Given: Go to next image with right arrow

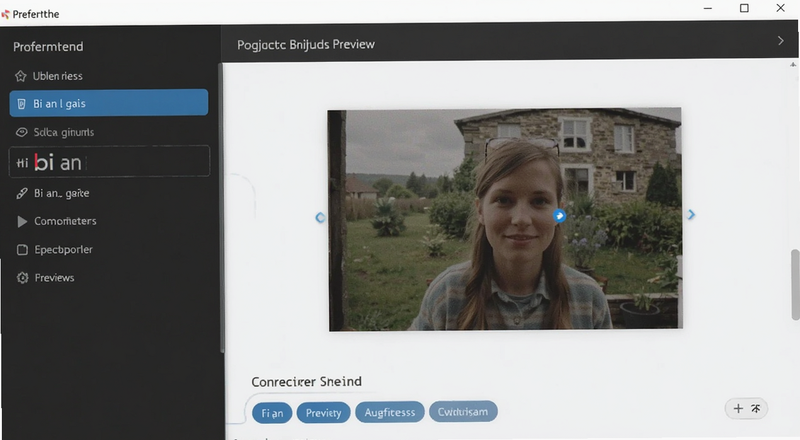Looking at the screenshot, I should (x=691, y=214).
